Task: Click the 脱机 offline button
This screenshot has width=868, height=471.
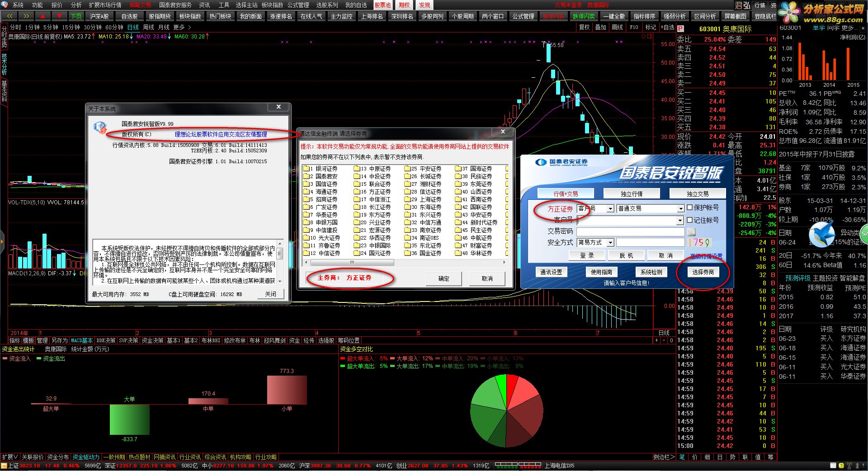Action: pos(626,255)
